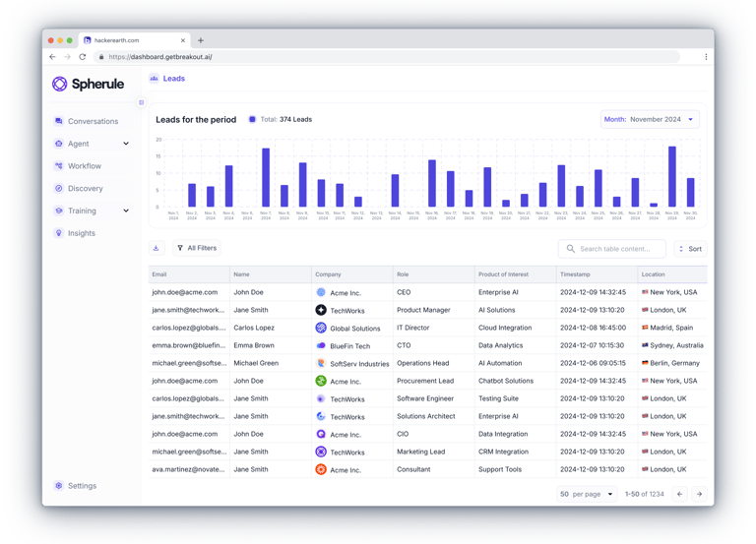Click the Agent sidebar icon
The image size is (756, 544).
(59, 144)
